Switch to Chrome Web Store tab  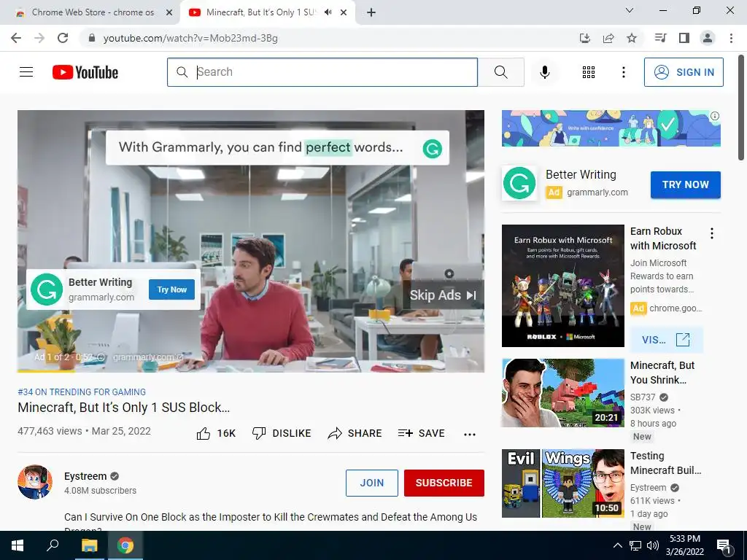93,12
